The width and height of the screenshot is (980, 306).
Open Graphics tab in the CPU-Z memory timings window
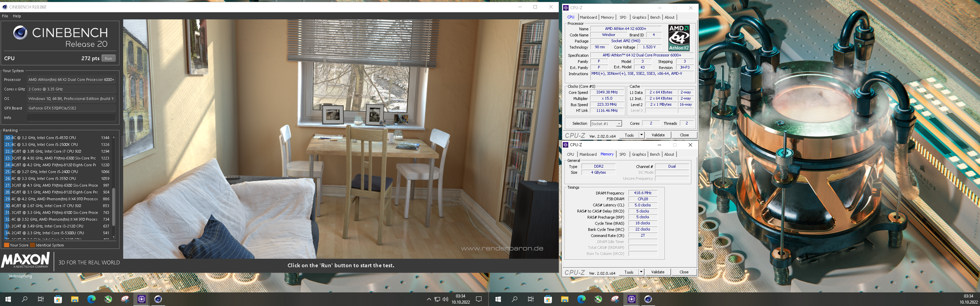pyautogui.click(x=639, y=154)
